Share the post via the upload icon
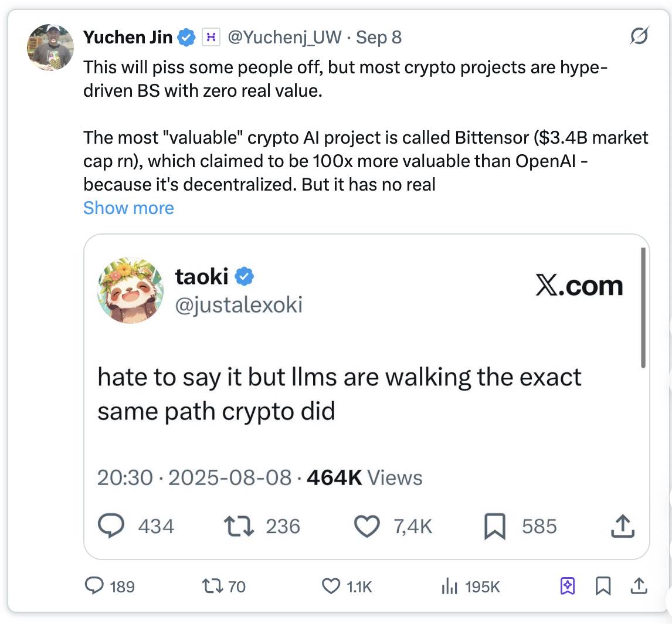This screenshot has height=624, width=672. [x=639, y=586]
